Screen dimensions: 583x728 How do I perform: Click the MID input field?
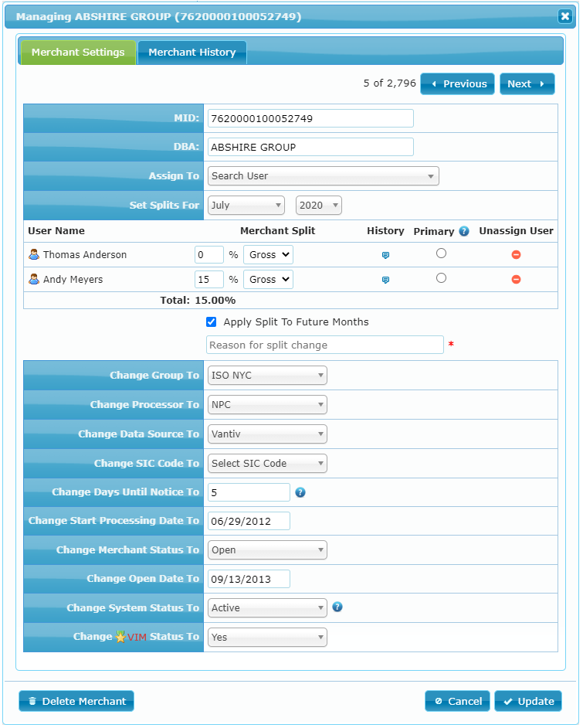point(310,119)
